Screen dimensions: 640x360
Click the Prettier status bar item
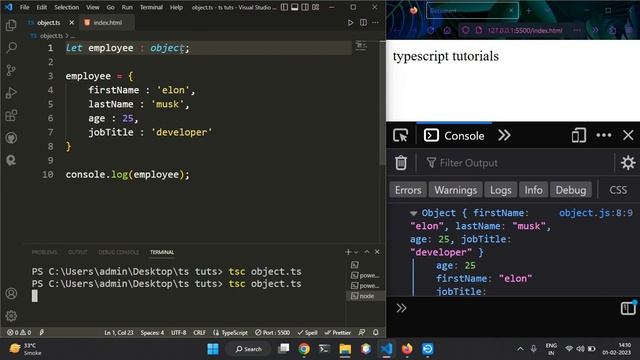point(338,333)
